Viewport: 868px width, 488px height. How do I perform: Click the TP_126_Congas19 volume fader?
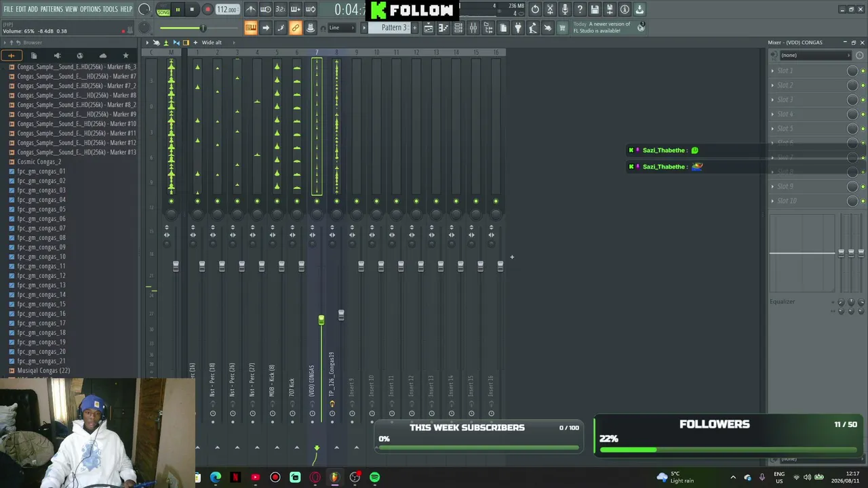tap(341, 315)
